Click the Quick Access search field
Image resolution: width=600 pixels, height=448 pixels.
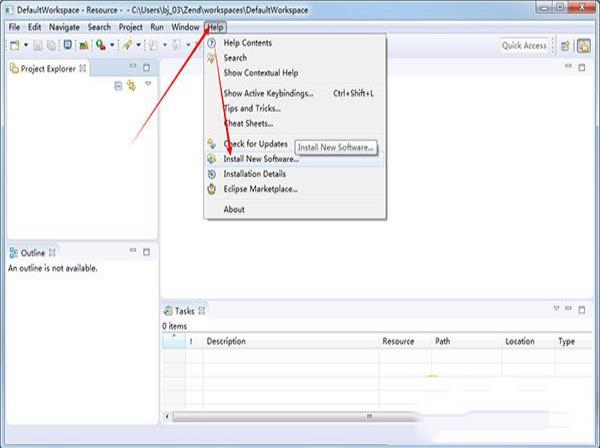point(524,45)
